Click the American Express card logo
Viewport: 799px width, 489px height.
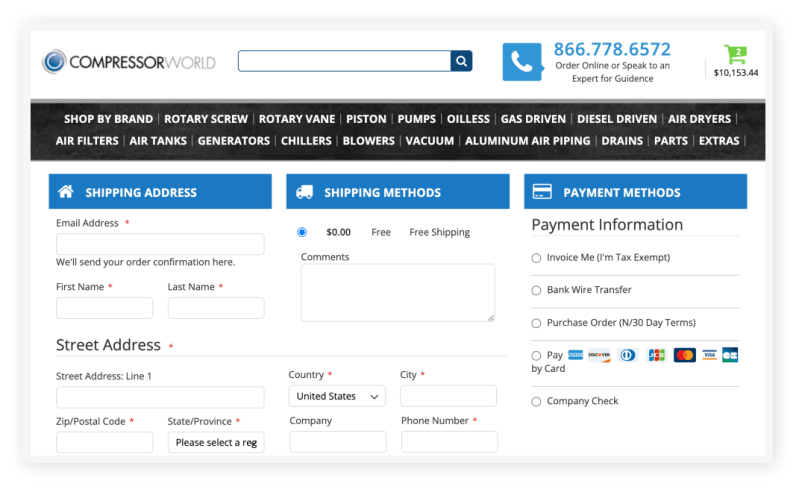575,355
